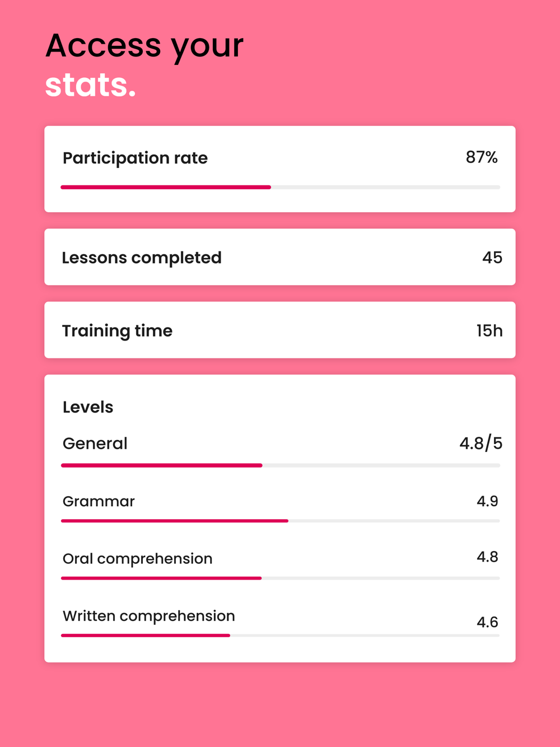Select the Levels section heading
The height and width of the screenshot is (747, 560).
[88, 407]
